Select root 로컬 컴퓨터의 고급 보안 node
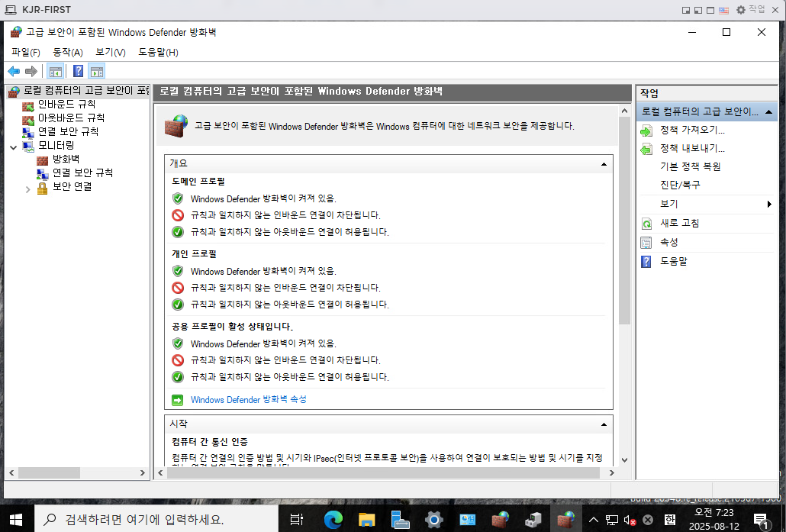The width and height of the screenshot is (786, 532). [86, 91]
